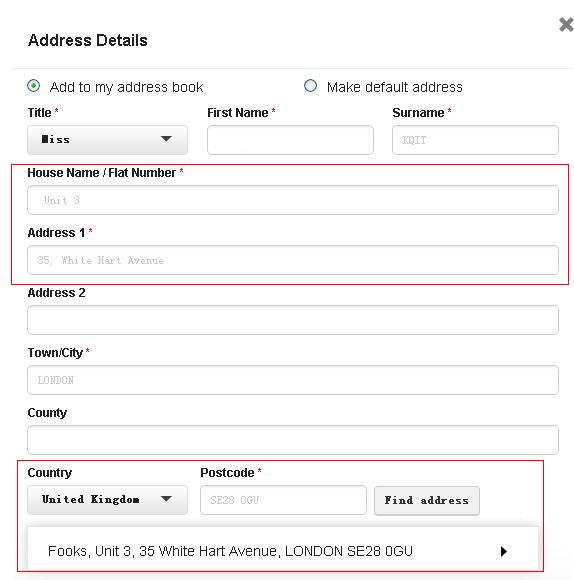
Task: Click the First Name input field
Action: click(x=290, y=140)
